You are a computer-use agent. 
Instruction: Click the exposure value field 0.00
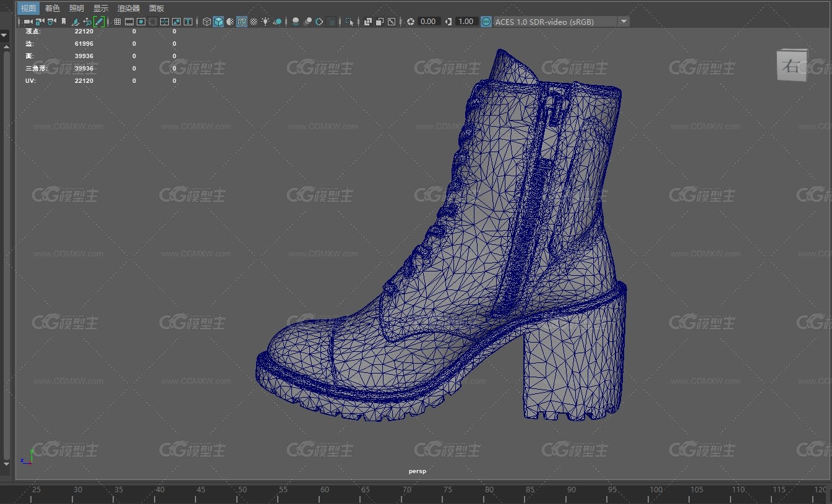pos(428,22)
